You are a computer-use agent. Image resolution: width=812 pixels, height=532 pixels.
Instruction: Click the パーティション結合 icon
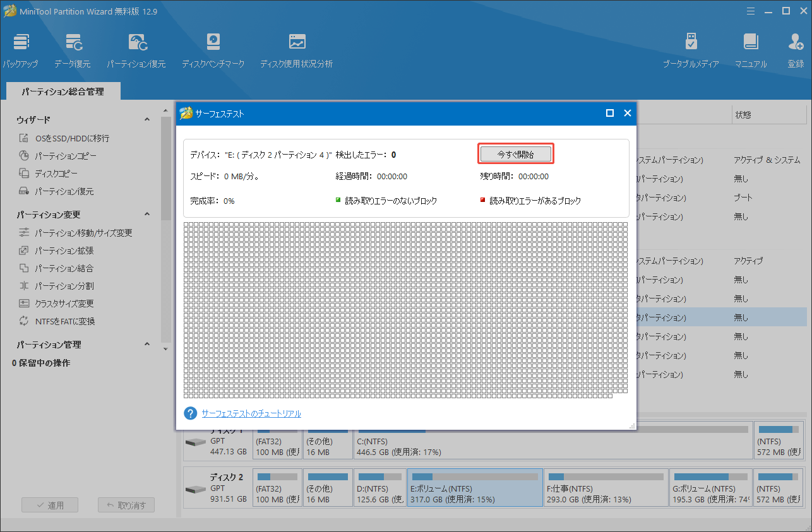24,268
